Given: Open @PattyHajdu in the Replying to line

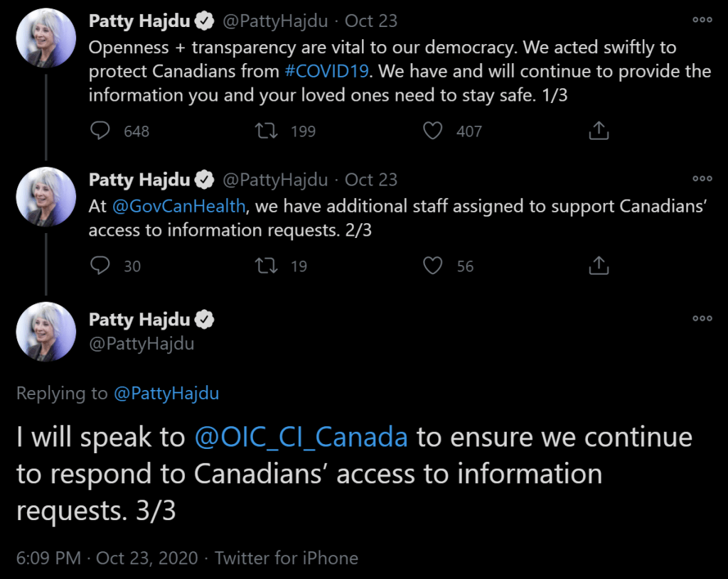Looking at the screenshot, I should pos(166,394).
